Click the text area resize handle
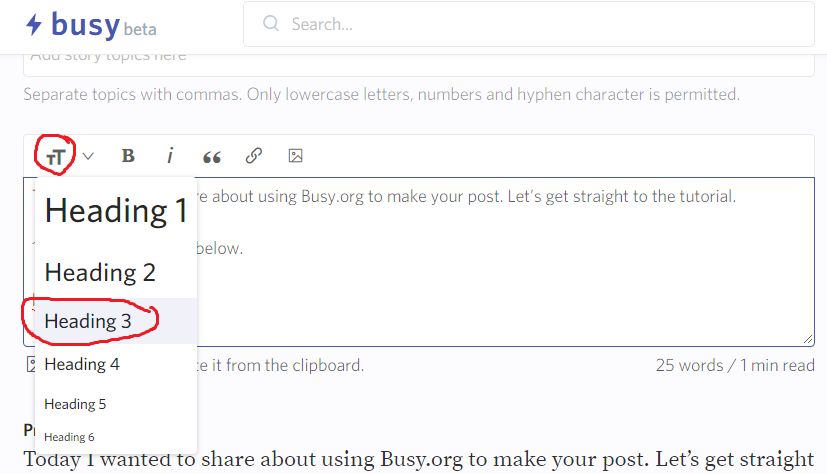Image resolution: width=827 pixels, height=474 pixels. click(x=808, y=339)
